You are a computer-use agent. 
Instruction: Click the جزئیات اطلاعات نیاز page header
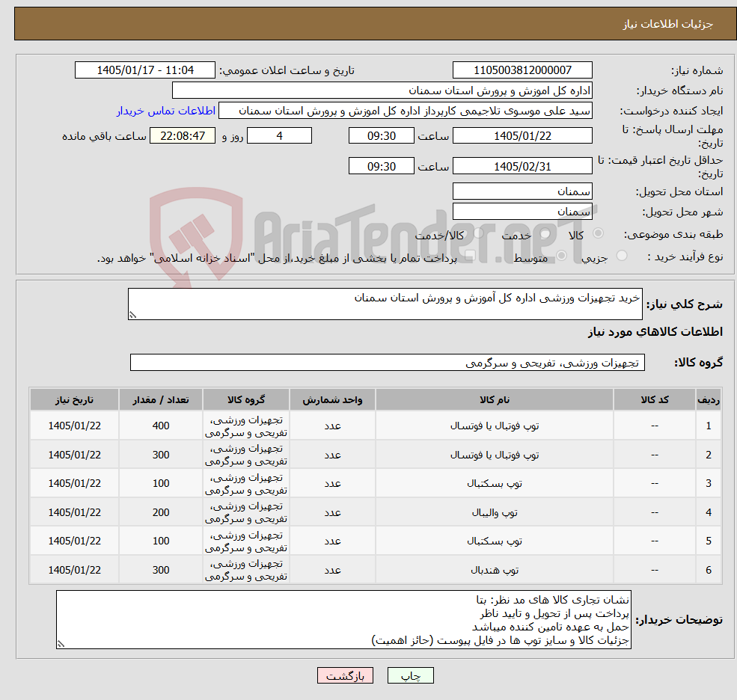click(668, 24)
